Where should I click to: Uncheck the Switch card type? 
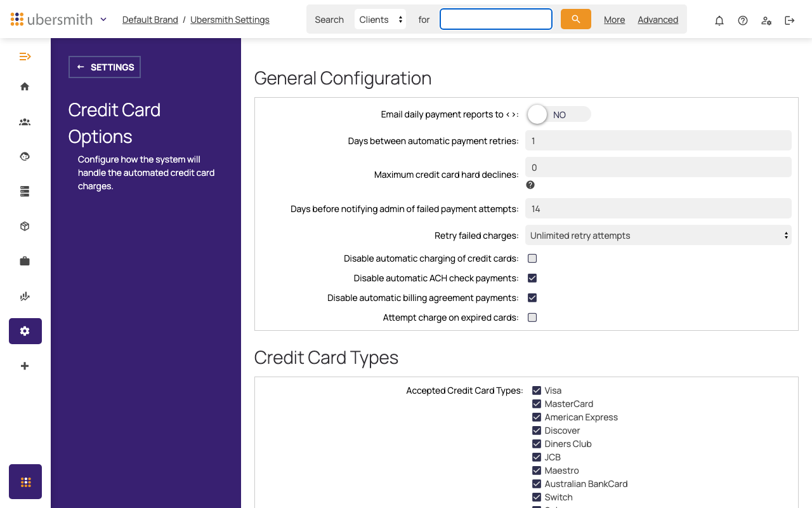[x=537, y=497]
